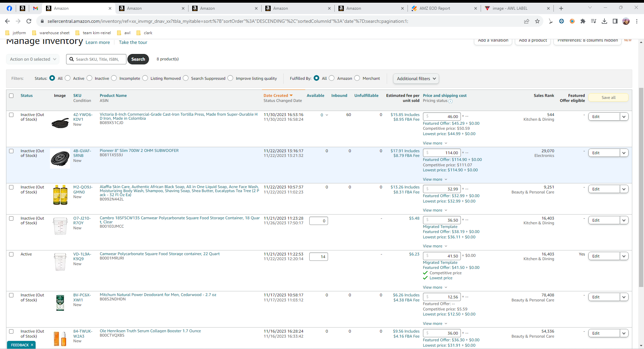Open the tab search chevron
This screenshot has height=349, width=644.
pyautogui.click(x=590, y=7)
